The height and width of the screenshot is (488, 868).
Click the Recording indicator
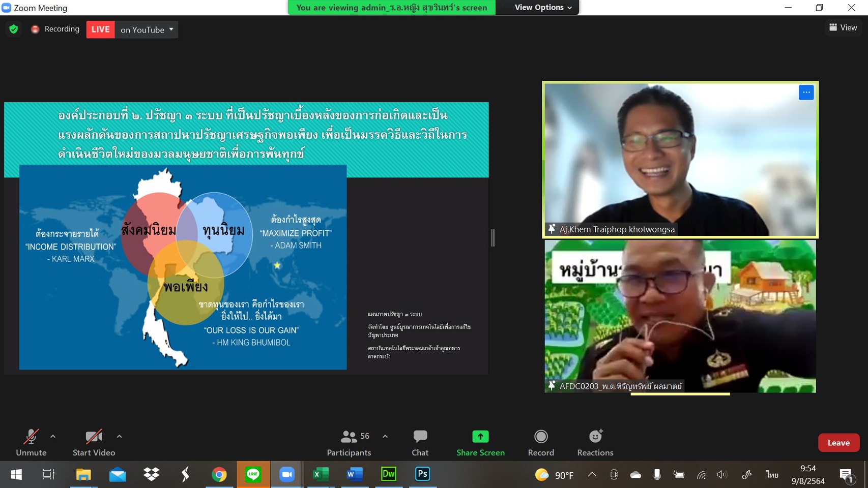pyautogui.click(x=55, y=29)
